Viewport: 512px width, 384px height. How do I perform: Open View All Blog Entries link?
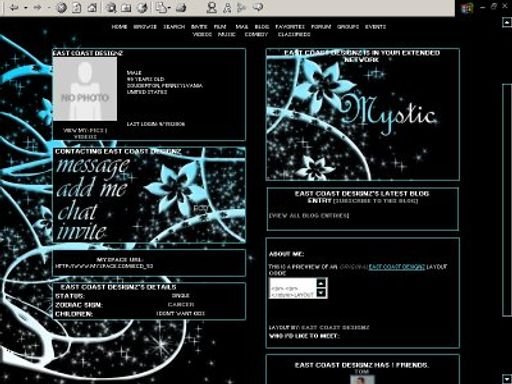309,216
